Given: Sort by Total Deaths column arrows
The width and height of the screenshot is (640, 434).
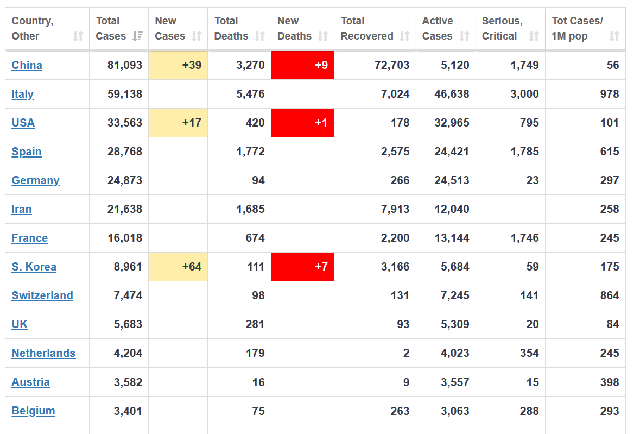Looking at the screenshot, I should tap(260, 36).
